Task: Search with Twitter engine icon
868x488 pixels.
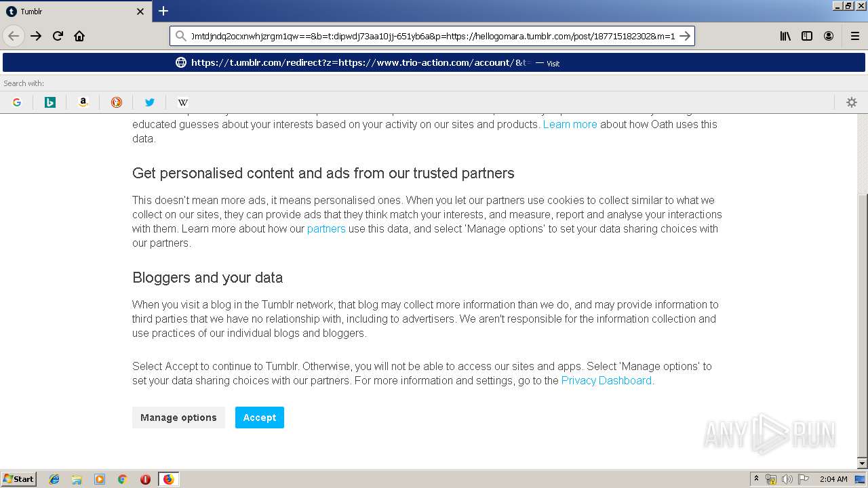Action: (x=150, y=102)
